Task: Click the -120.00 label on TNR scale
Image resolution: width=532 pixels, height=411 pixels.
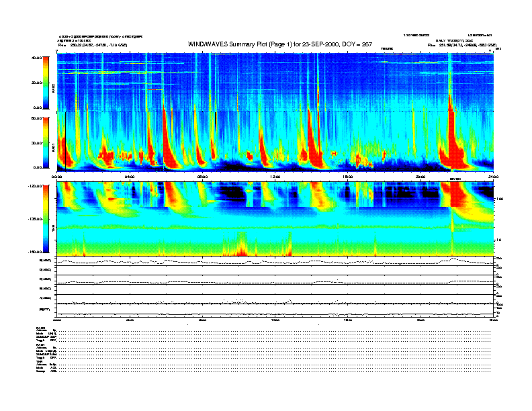Action: tap(36, 186)
